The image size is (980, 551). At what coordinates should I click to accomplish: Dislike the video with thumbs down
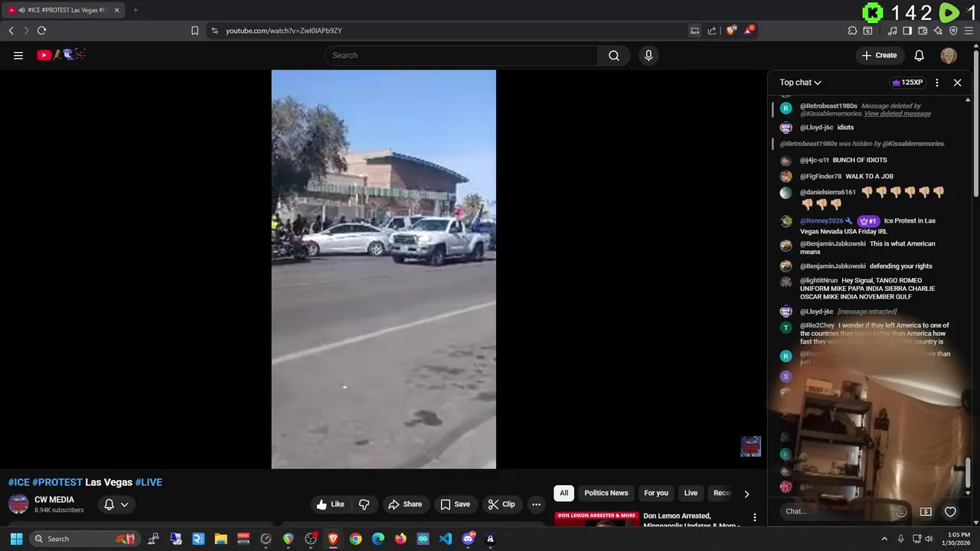pos(364,504)
